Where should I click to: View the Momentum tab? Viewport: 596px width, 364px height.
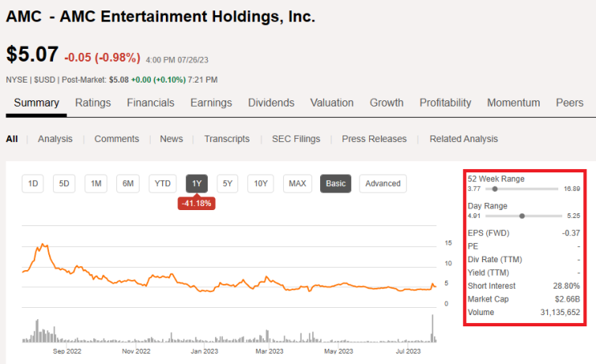point(513,103)
